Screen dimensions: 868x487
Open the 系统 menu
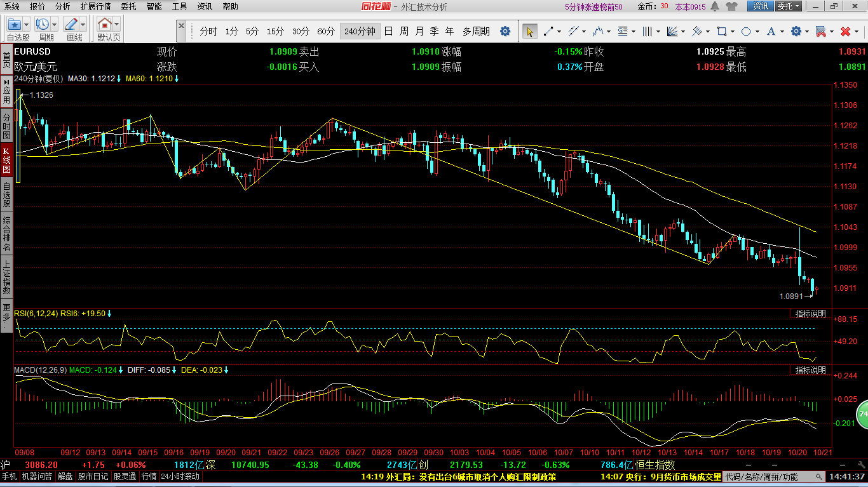point(11,6)
